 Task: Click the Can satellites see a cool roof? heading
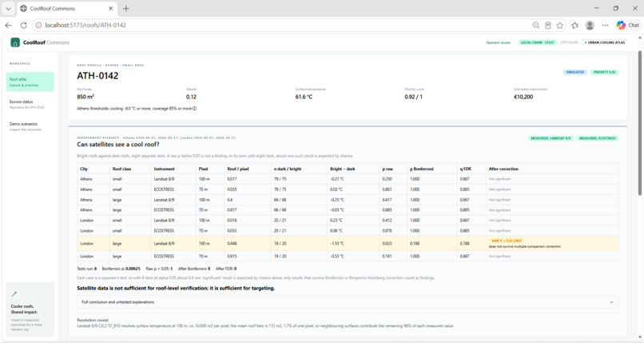click(118, 145)
